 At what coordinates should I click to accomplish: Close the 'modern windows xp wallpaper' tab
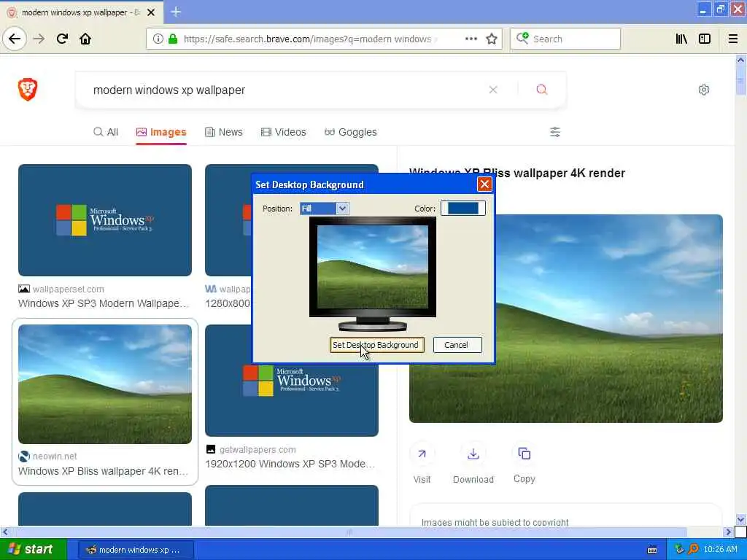click(x=151, y=12)
